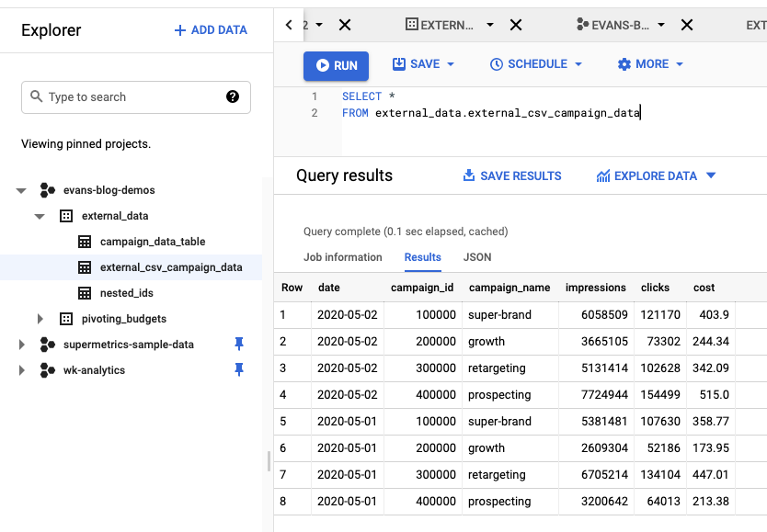Select the nested_ids table
767x532 pixels.
(x=126, y=293)
